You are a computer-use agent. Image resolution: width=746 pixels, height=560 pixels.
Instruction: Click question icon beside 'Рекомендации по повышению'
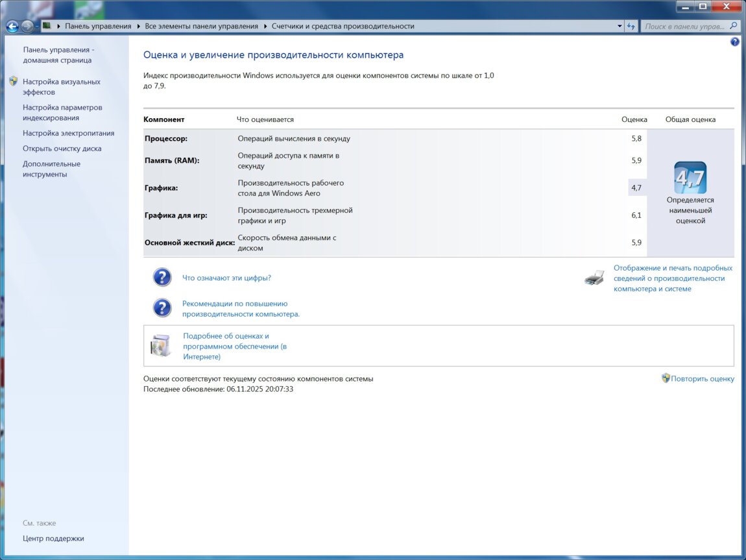tap(162, 308)
